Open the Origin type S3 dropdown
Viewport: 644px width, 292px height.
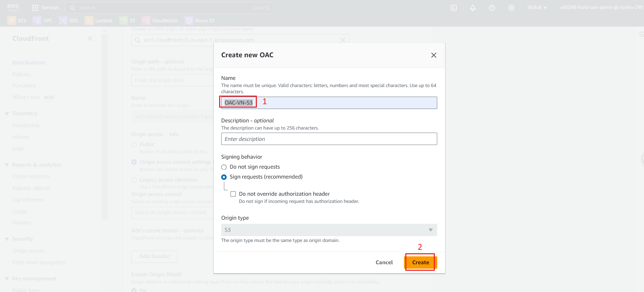coord(329,230)
